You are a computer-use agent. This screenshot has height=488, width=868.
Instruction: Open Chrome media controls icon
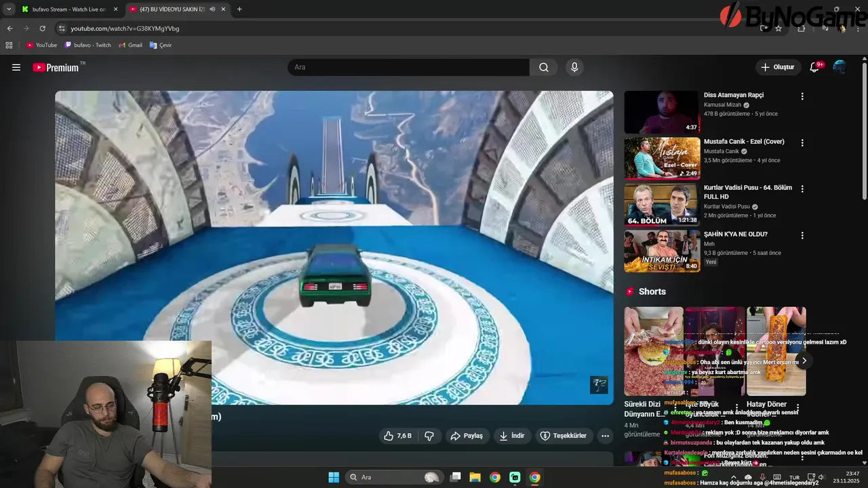(x=825, y=28)
